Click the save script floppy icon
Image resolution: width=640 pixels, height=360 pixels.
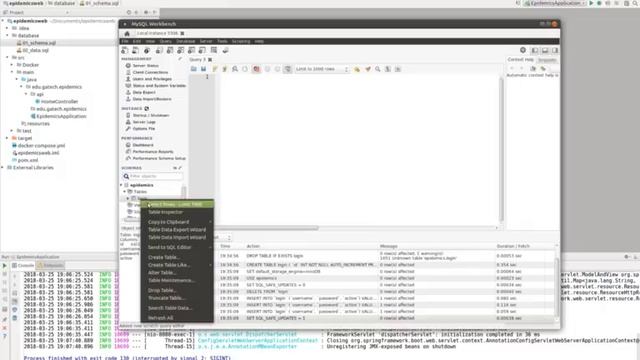click(203, 69)
